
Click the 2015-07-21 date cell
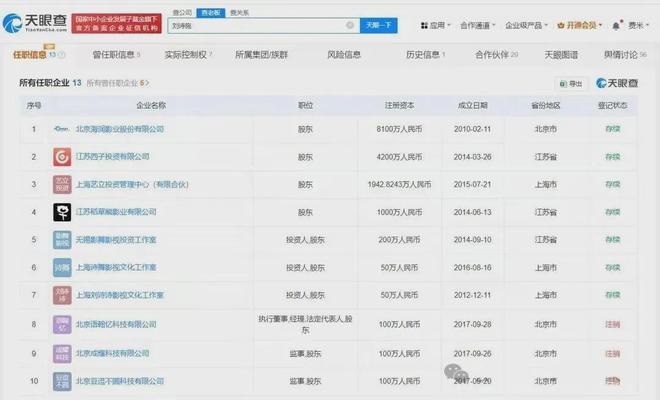tap(473, 184)
